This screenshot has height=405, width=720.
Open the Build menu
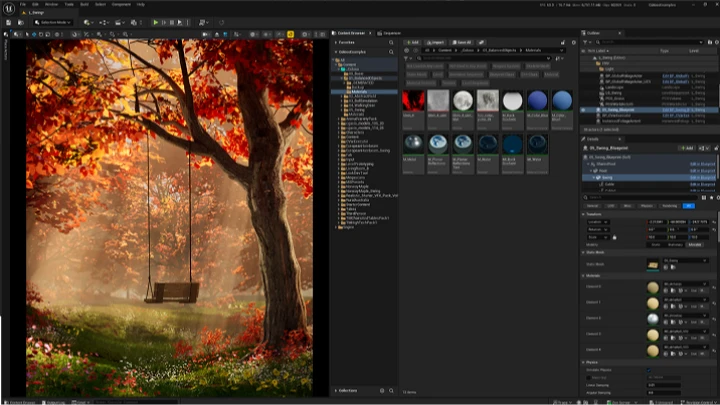[84, 4]
